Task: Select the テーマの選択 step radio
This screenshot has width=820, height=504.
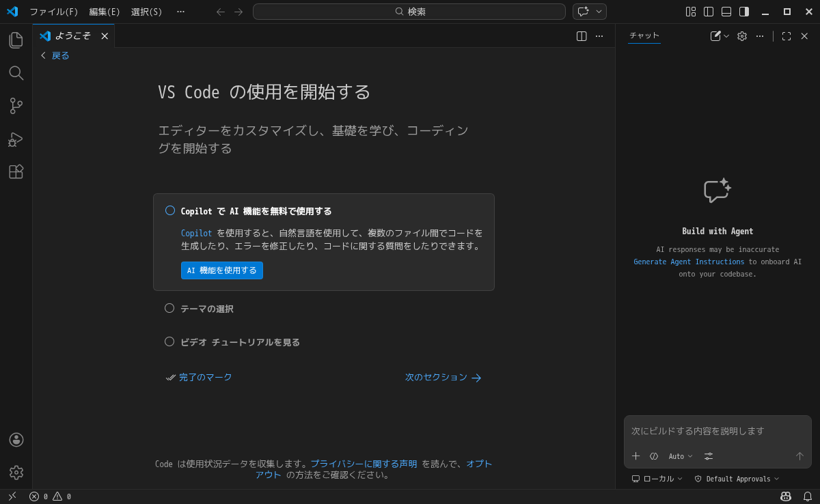Action: [169, 308]
